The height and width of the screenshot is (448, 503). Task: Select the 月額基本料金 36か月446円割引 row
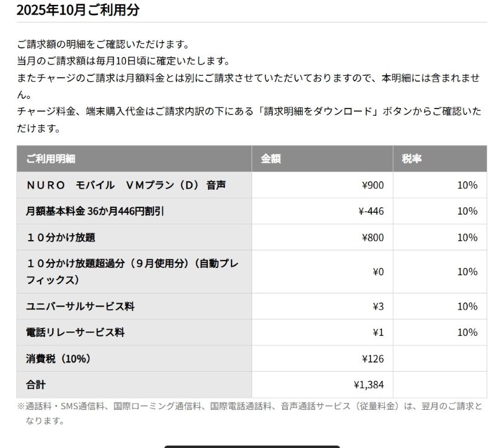click(95, 211)
